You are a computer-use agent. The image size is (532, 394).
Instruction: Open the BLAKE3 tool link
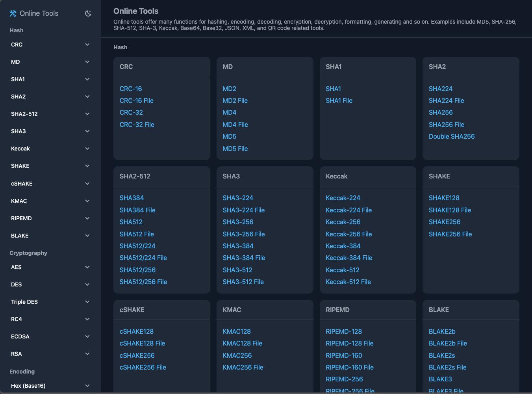(440, 379)
